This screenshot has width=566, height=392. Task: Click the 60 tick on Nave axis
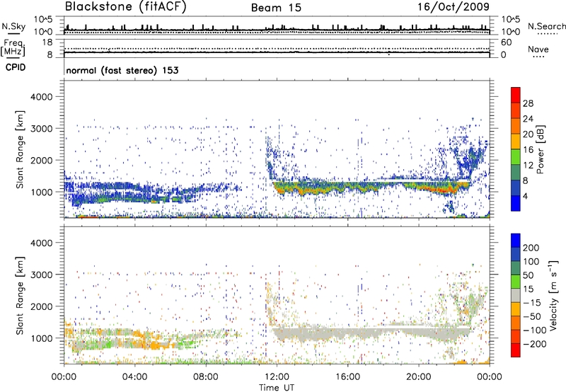click(x=507, y=42)
